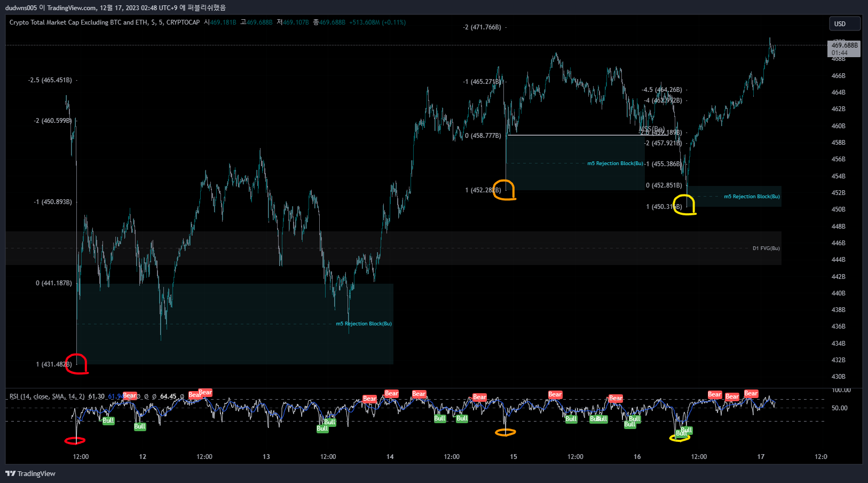Click the 442B price axis label

pos(839,277)
